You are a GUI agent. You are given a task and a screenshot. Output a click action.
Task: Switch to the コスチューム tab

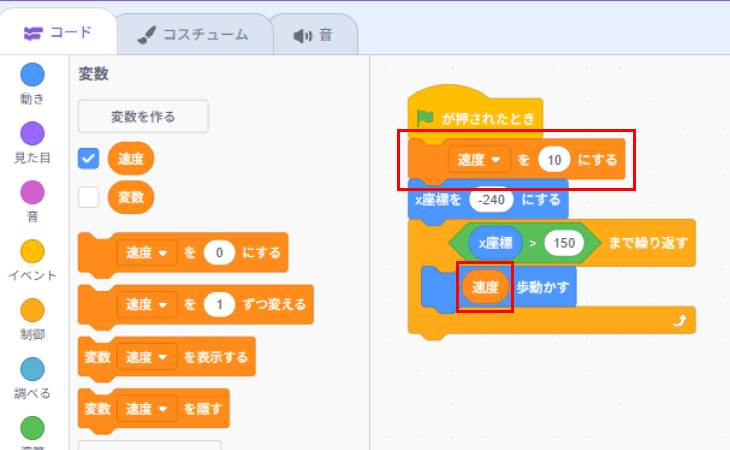194,35
